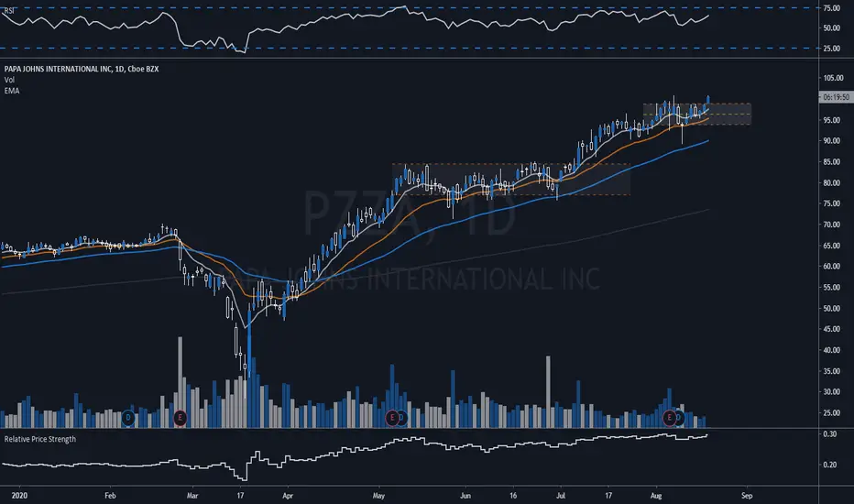Select the Vol indicator label

click(x=9, y=80)
